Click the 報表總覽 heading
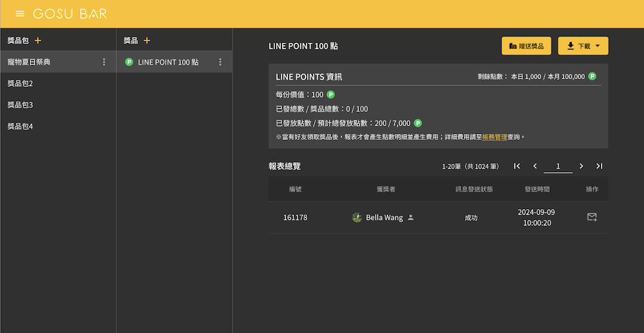 coord(284,166)
